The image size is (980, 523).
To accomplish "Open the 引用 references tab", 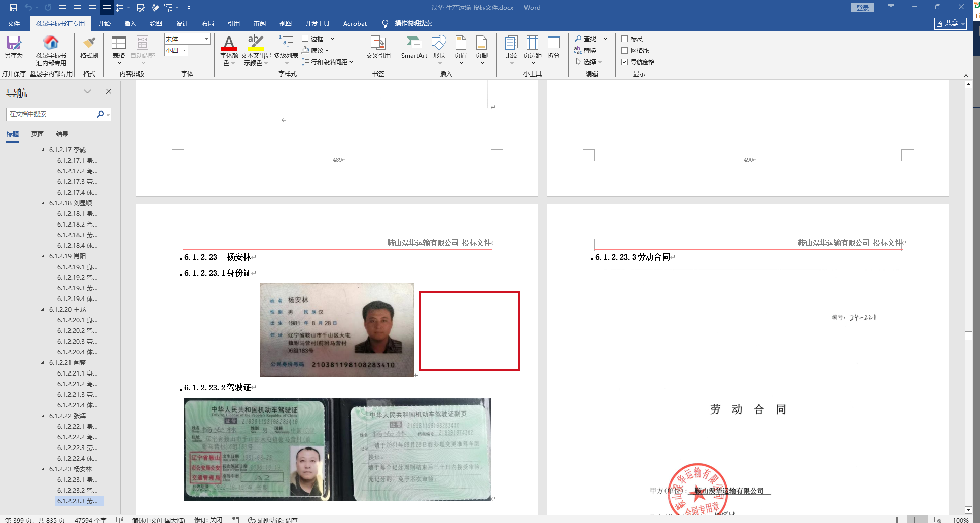I will [x=234, y=23].
